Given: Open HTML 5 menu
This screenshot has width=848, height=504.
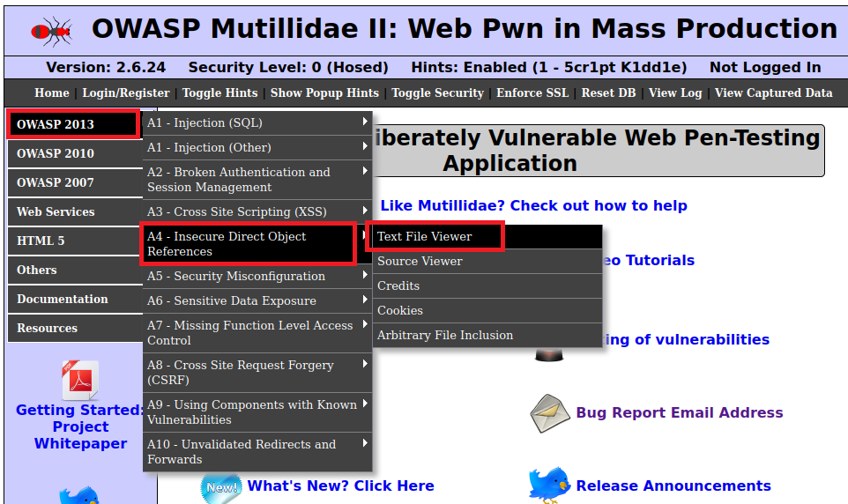Looking at the screenshot, I should [75, 241].
